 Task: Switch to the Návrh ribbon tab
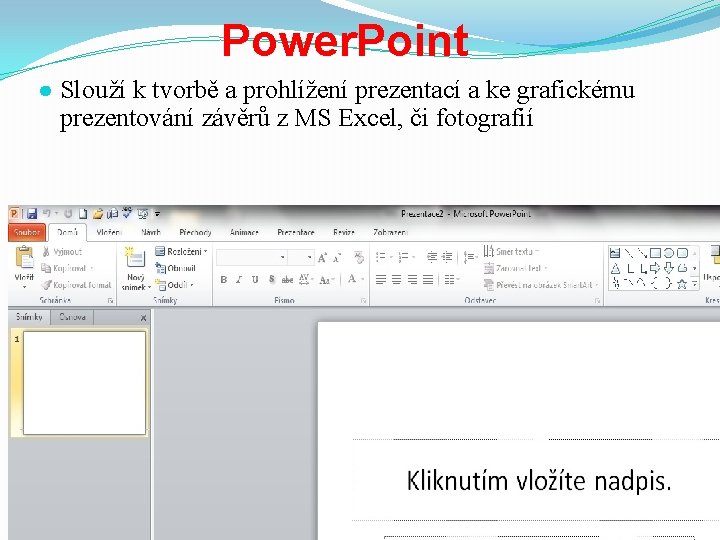coord(151,233)
